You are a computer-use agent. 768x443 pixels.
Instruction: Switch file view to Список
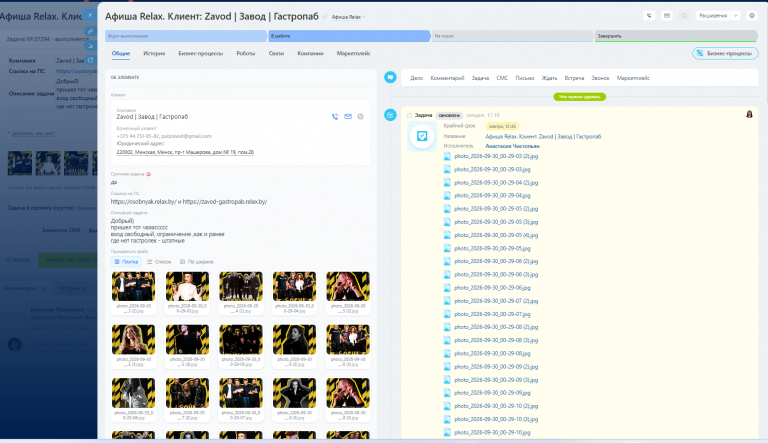click(159, 262)
